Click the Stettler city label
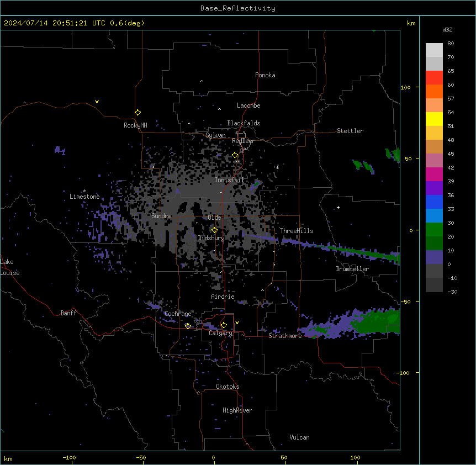Image resolution: width=476 pixels, height=465 pixels. tap(350, 131)
